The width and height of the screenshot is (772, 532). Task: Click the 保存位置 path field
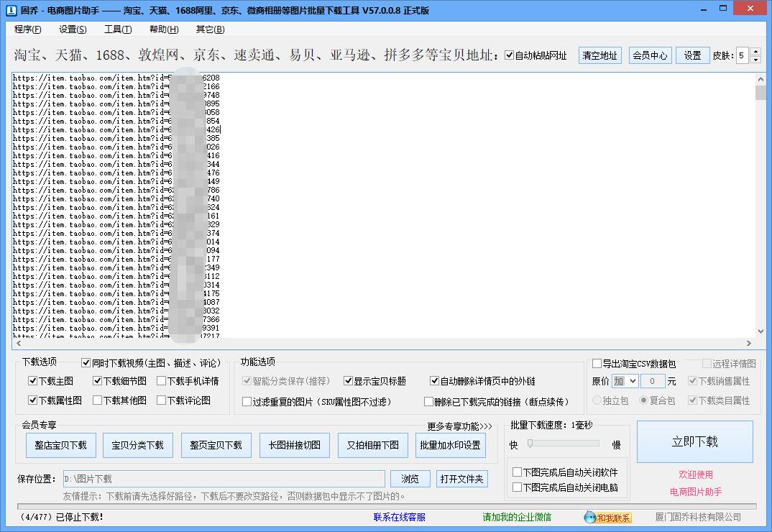click(224, 479)
